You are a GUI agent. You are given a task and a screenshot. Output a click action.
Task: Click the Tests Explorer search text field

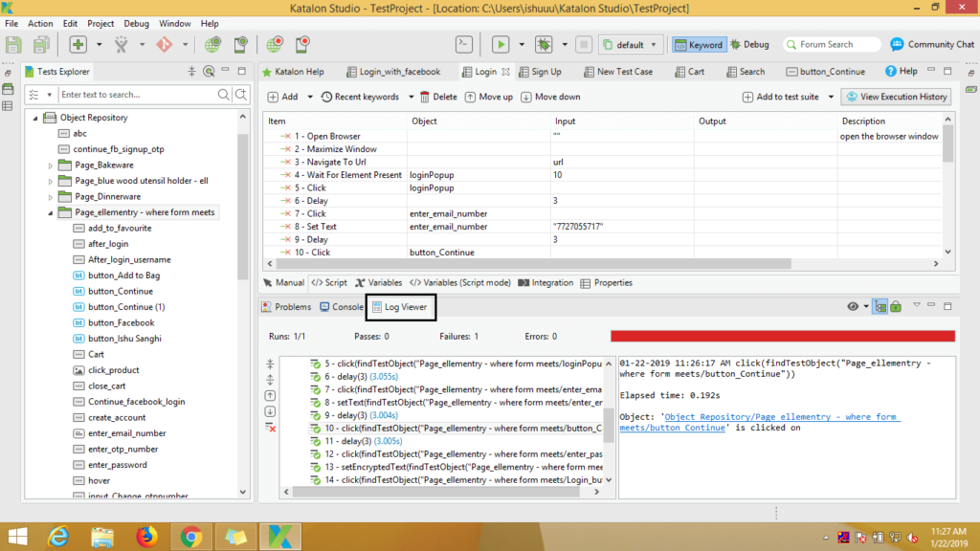point(136,95)
